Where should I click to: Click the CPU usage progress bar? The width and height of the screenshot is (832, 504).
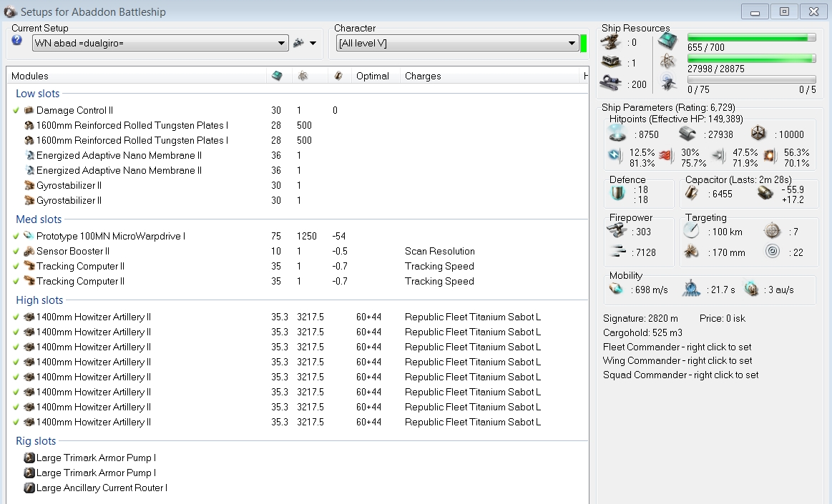click(x=751, y=37)
